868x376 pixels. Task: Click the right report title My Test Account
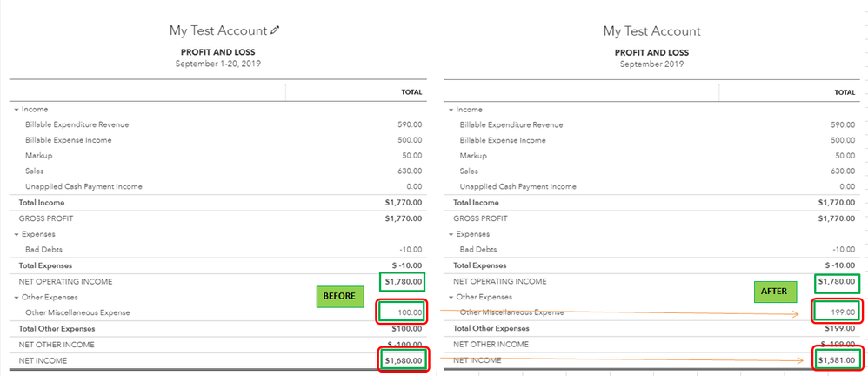pos(651,31)
